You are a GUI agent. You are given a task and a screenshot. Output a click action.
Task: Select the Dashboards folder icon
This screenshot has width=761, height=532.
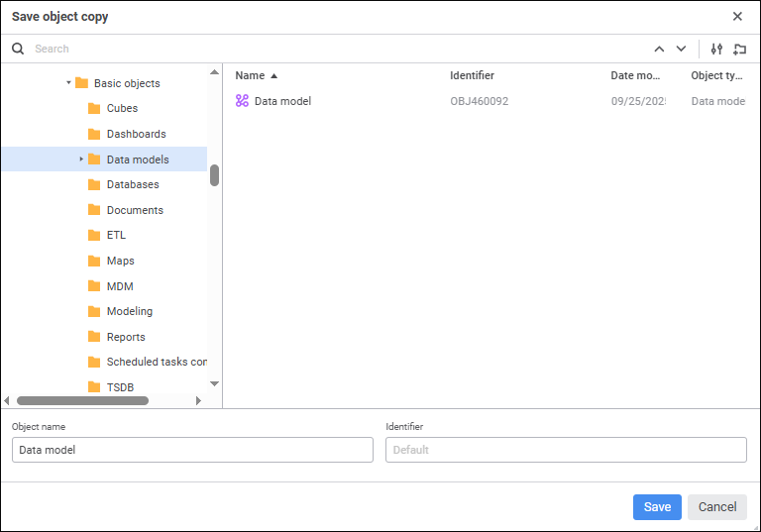tap(94, 134)
